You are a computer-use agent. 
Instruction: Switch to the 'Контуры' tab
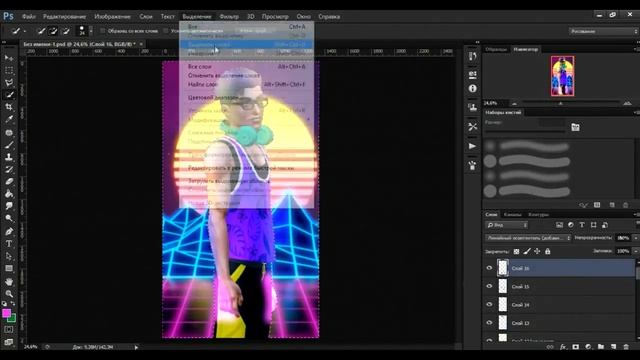click(538, 214)
